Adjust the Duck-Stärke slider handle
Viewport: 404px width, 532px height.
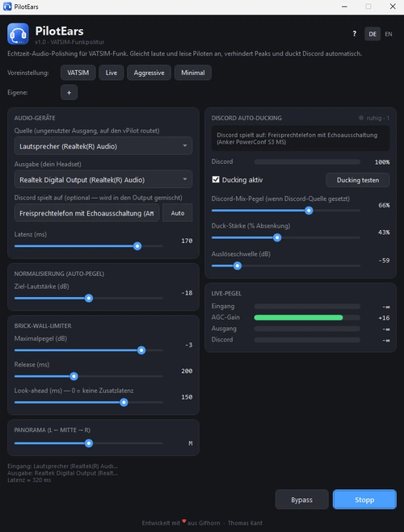point(277,238)
